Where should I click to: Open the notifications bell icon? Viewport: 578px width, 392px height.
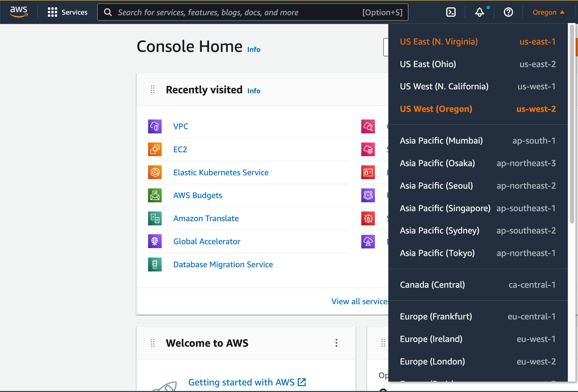[x=480, y=12]
